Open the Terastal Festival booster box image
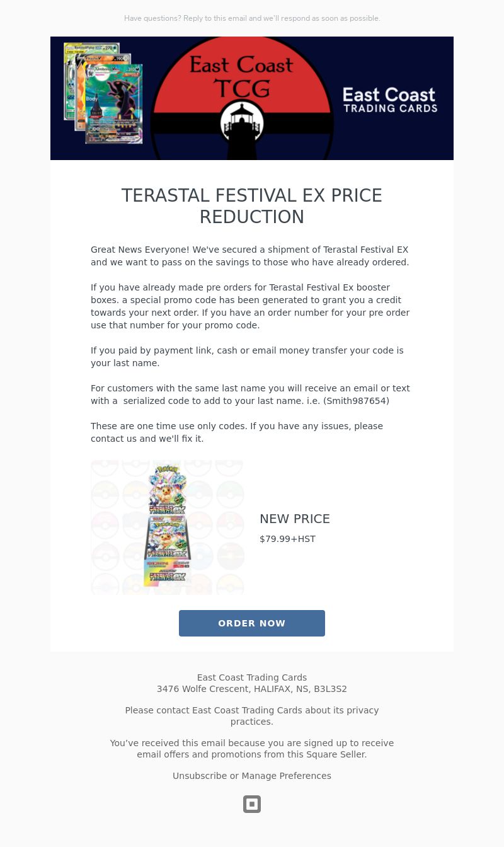Screen dimensions: 504x847 point(167,527)
